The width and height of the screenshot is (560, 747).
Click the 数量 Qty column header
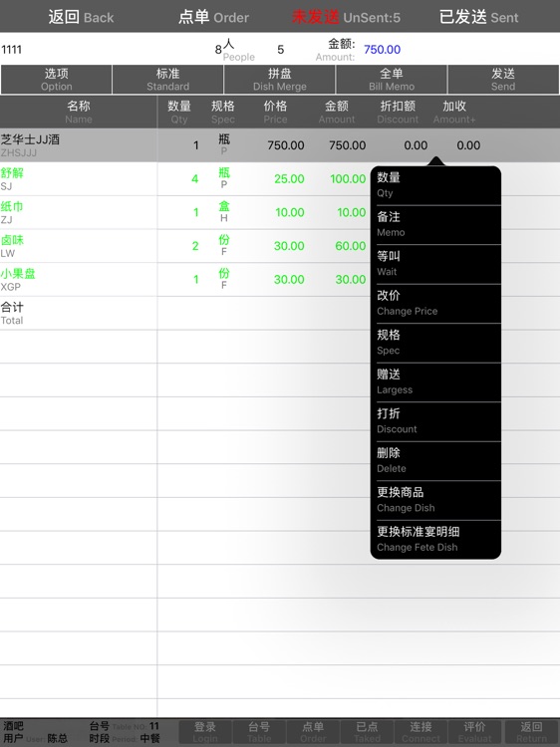coord(179,112)
